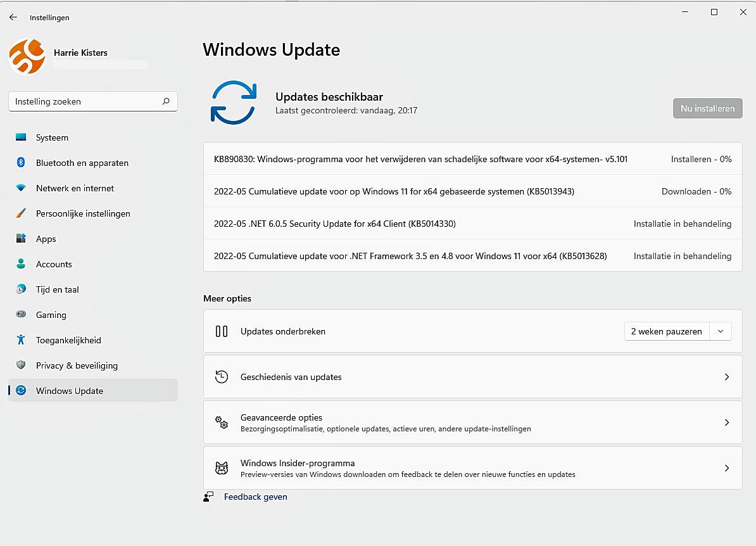Click the Meer opties heading
756x546 pixels.
227,298
